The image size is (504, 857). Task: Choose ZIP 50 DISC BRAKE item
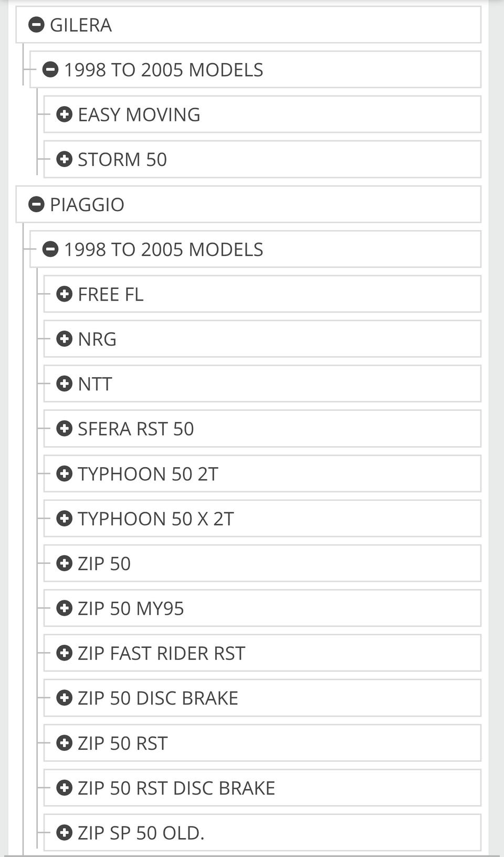point(157,698)
